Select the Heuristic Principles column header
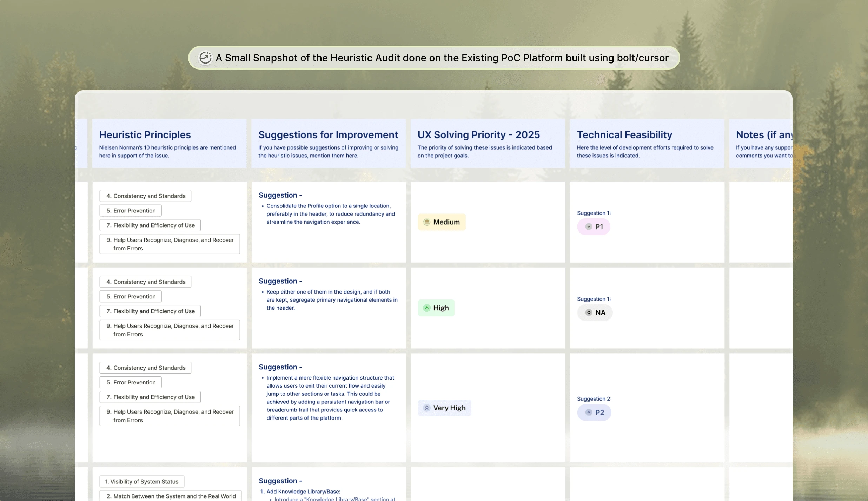 pos(145,135)
